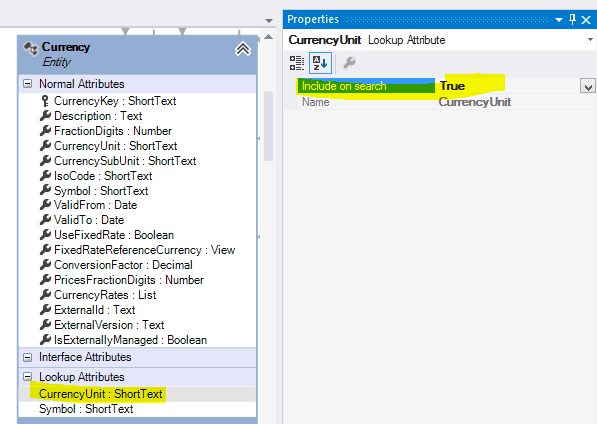Viewport: 597px width, 424px height.
Task: Select the ValidFrom : Date attribute
Action: (x=95, y=205)
